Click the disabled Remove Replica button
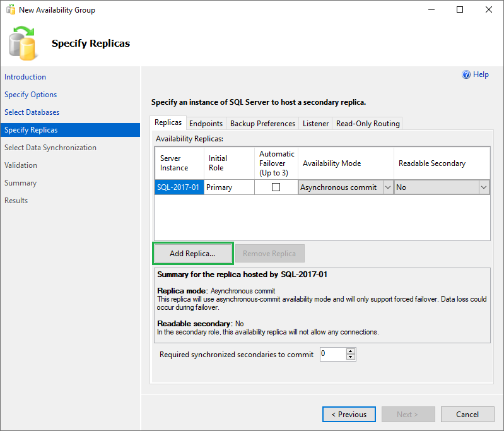Viewport: 504px width, 431px height. point(269,254)
